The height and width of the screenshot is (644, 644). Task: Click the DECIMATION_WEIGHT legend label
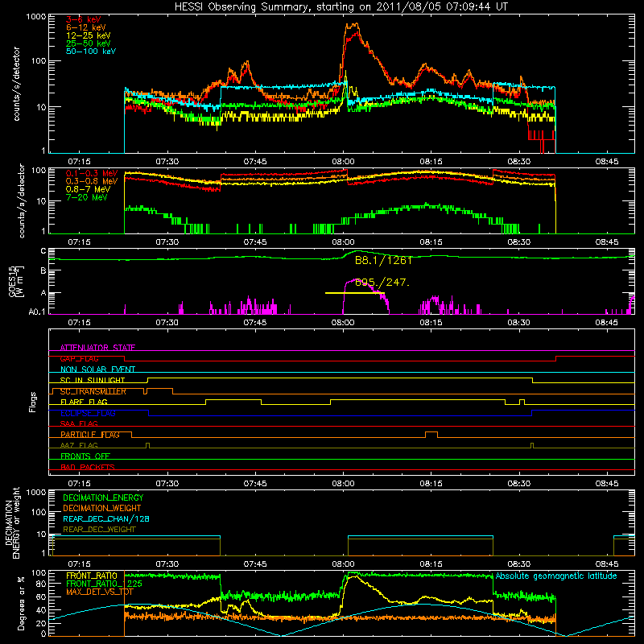102,509
